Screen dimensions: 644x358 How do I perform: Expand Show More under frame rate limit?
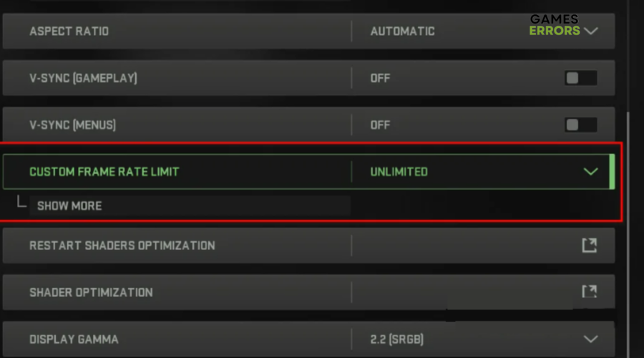tap(69, 206)
